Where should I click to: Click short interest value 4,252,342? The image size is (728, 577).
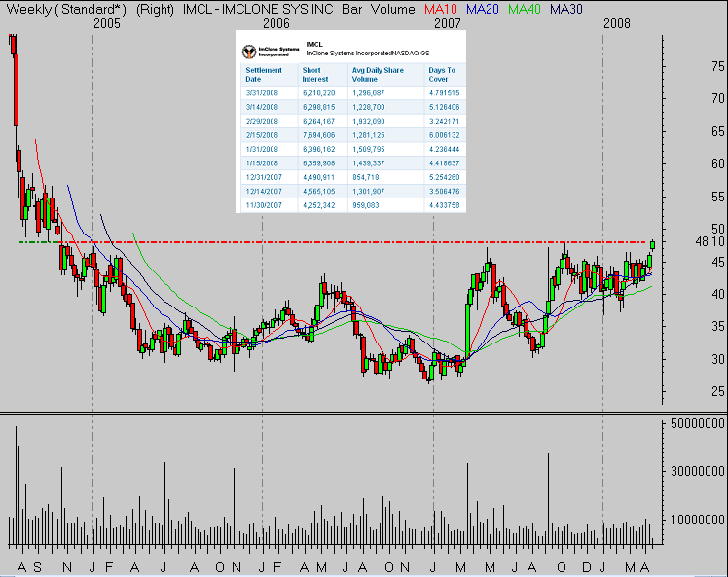pos(318,205)
